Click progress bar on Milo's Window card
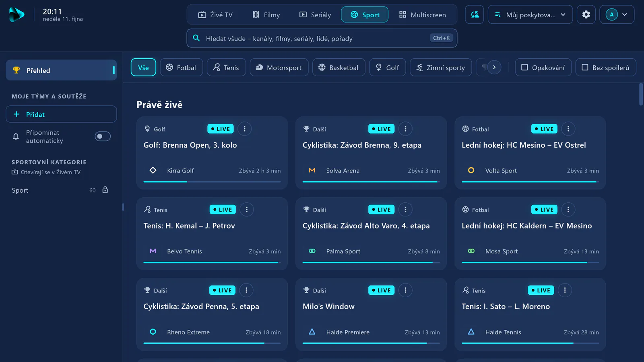644x362 pixels. [371, 343]
